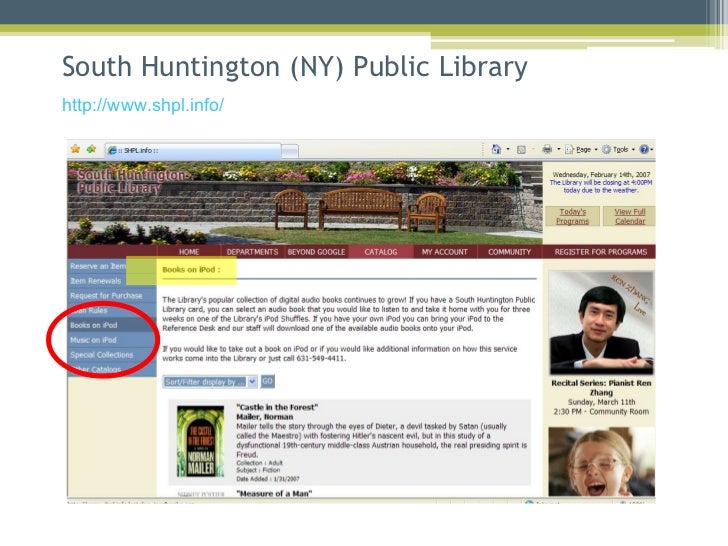
Task: Select Request for Purchase in sidebar
Action: pos(112,296)
